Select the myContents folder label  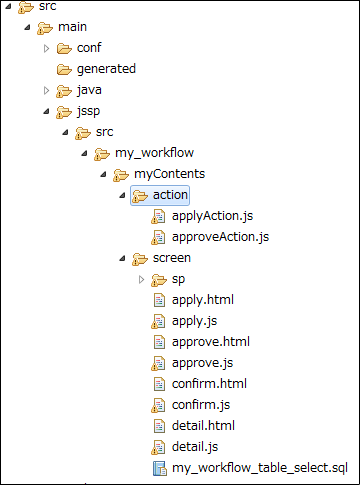pyautogui.click(x=169, y=174)
